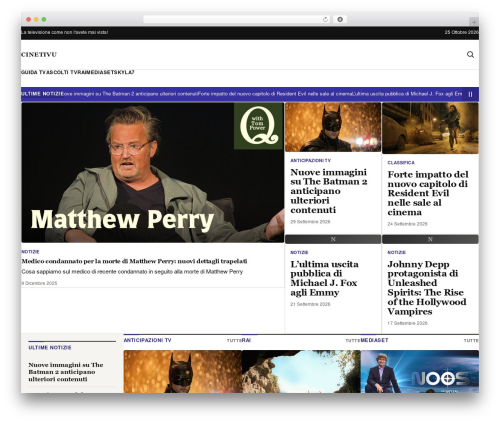Viewport: 500px width, 423px height.
Task: Click the header date 25 Ottobre 2026
Action: 462,32
